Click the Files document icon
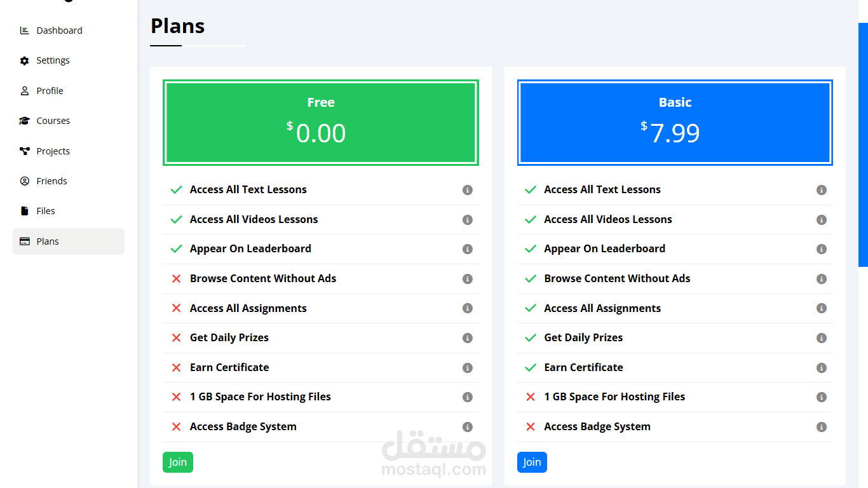868x488 pixels. click(25, 211)
